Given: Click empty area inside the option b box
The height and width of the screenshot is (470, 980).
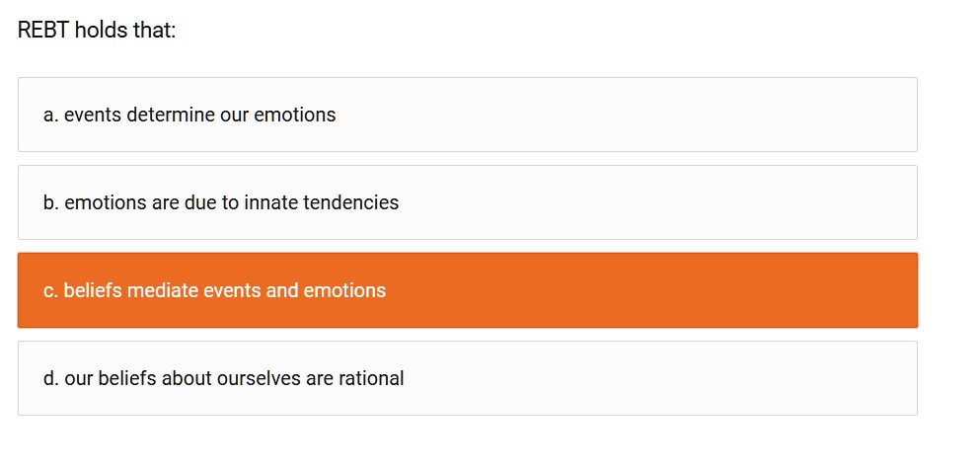Looking at the screenshot, I should (x=656, y=202).
